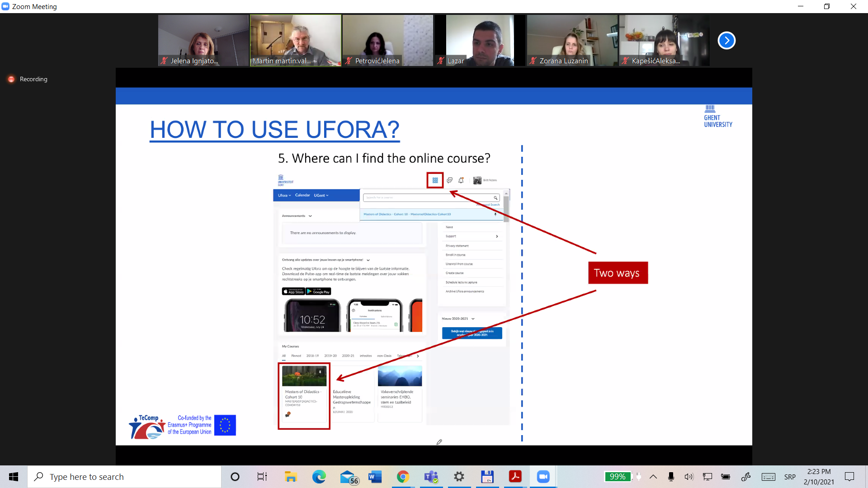
Task: Open Adobe Acrobat from taskbar
Action: [x=515, y=477]
